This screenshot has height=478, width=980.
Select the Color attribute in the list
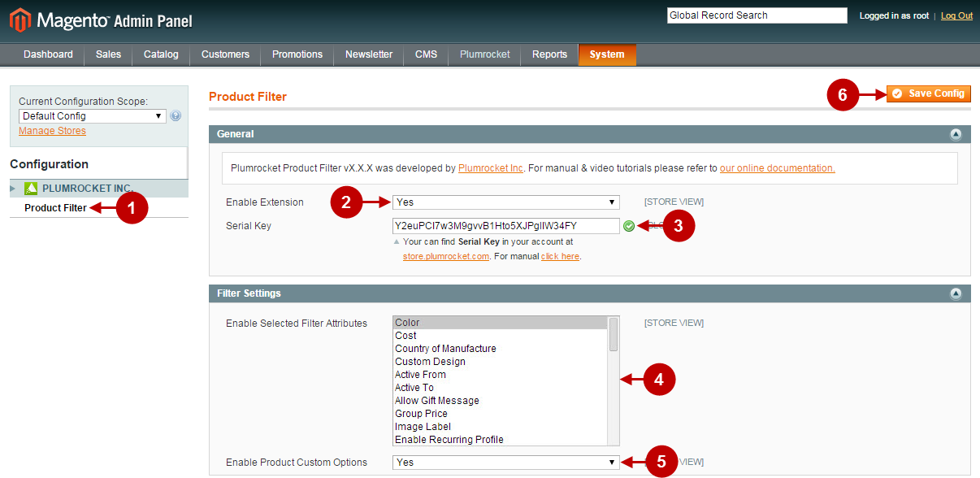501,323
